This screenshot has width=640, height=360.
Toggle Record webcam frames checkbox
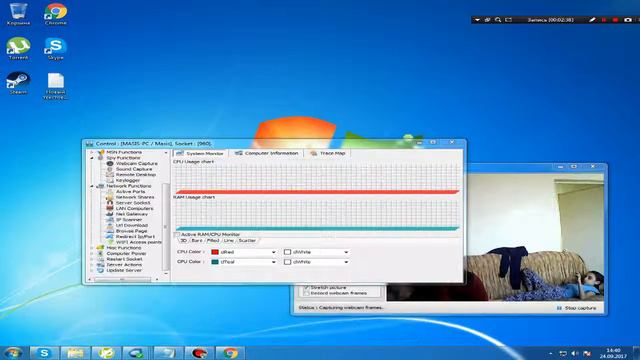tap(307, 293)
